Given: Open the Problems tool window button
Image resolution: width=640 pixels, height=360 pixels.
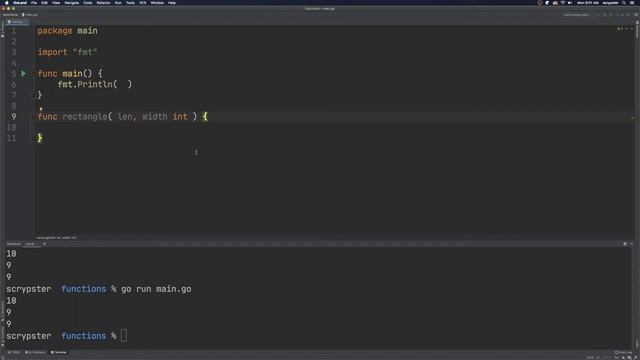Looking at the screenshot, I should [x=36, y=352].
